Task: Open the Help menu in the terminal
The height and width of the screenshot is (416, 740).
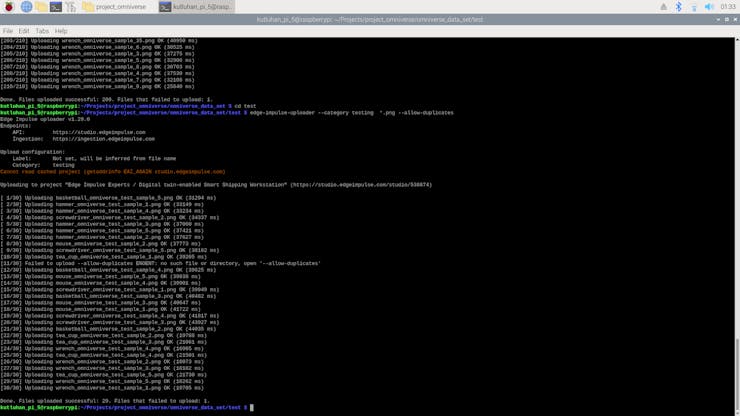Action: (x=61, y=31)
